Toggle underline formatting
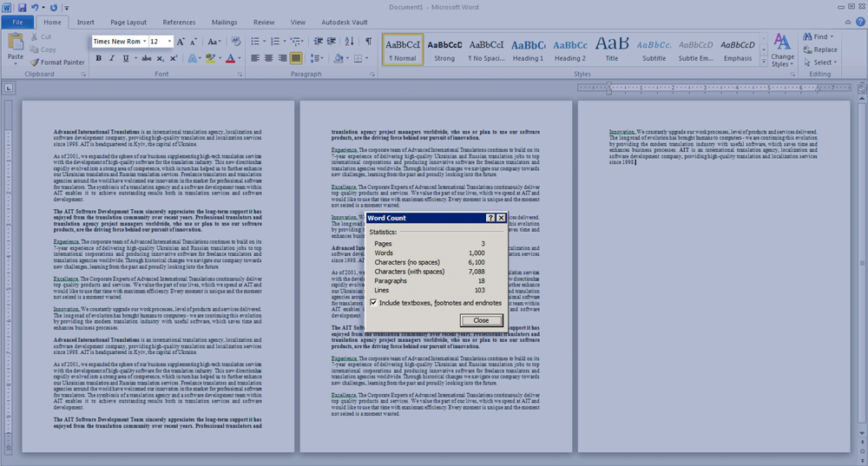The width and height of the screenshot is (868, 466). pos(126,58)
